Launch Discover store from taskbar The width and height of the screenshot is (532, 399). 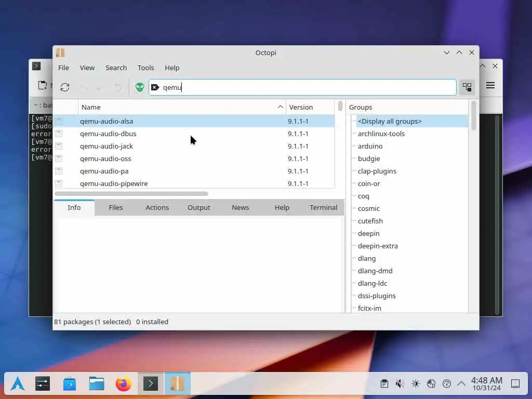[x=70, y=384]
